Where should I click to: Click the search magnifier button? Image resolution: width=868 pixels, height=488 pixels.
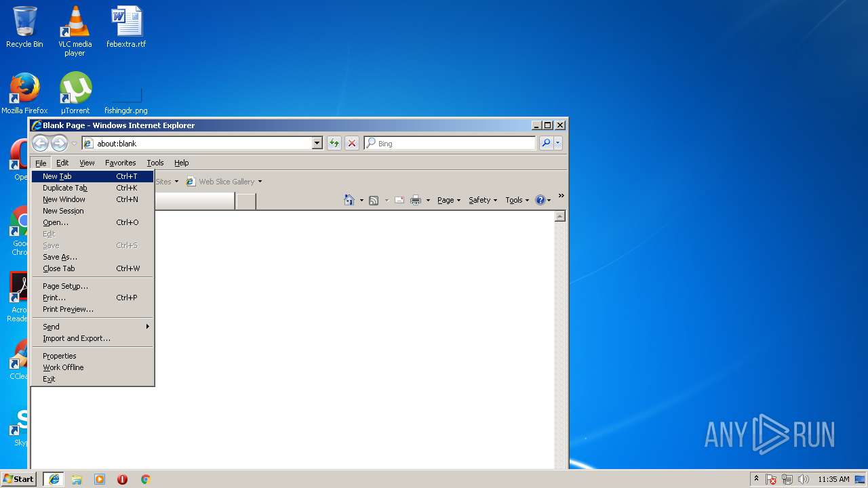pos(546,143)
